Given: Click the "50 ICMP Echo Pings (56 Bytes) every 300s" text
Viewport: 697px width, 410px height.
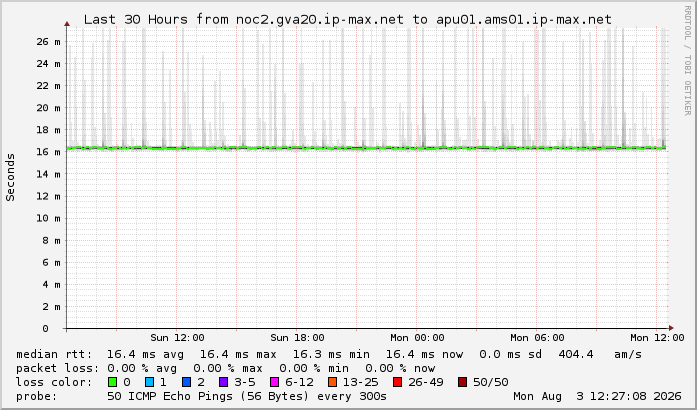Looking at the screenshot, I should click(247, 396).
